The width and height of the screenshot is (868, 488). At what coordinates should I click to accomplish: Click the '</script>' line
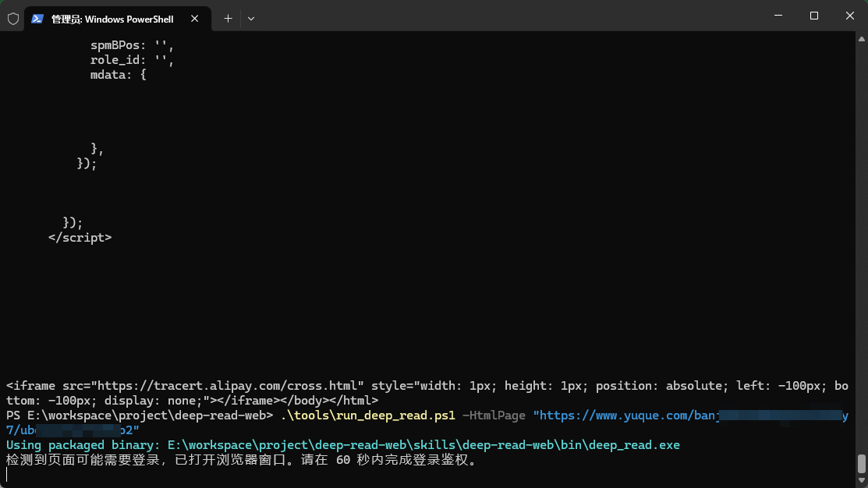[80, 237]
